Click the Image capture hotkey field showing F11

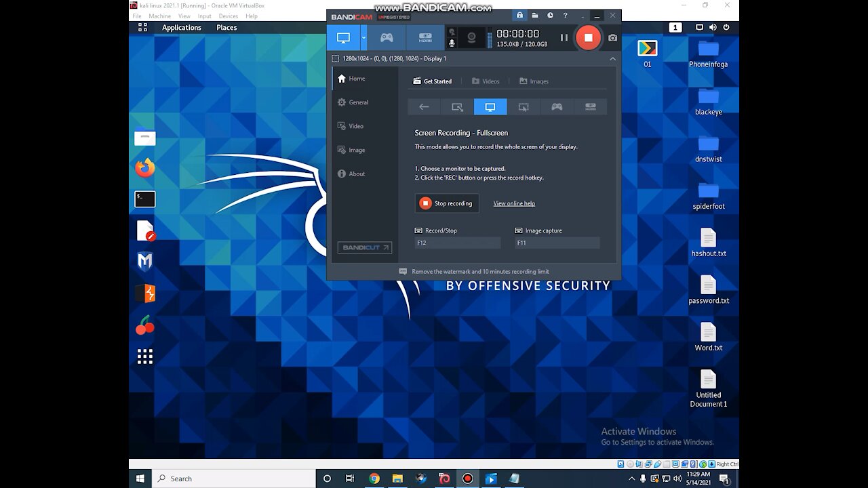[557, 243]
